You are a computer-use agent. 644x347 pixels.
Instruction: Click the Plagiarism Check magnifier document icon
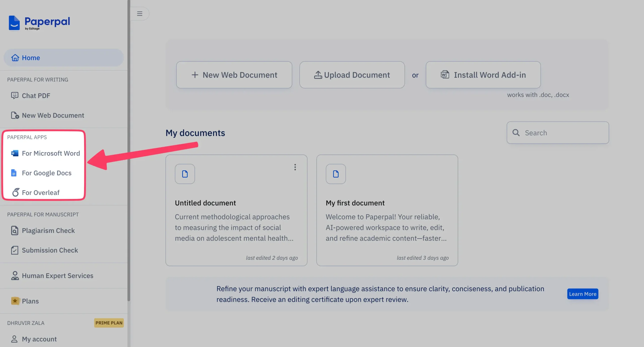coord(15,230)
